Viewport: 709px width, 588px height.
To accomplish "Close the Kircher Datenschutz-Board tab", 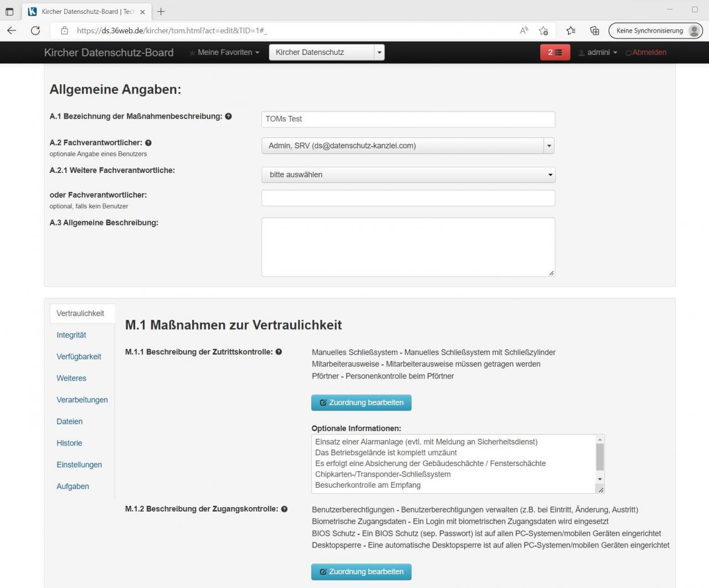I will coord(142,12).
